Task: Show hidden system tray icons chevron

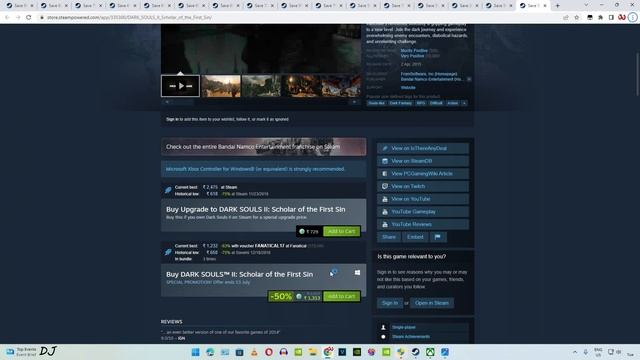Action: point(575,352)
